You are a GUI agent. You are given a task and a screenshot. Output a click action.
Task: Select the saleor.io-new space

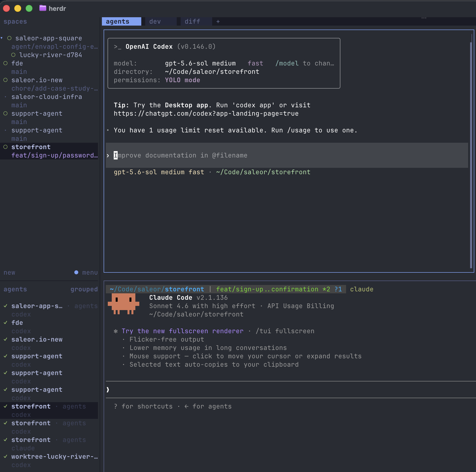(x=37, y=80)
